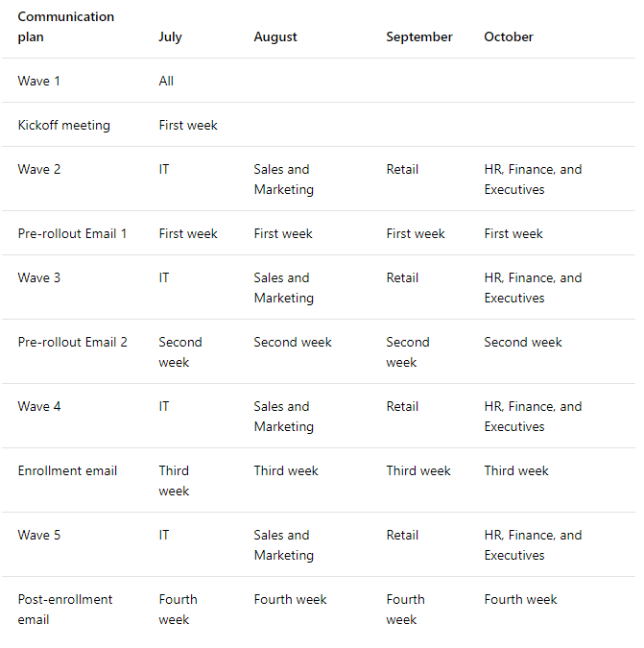Click 'Pre-rollout Email 2' row label
Viewport: 644px width, 648px height.
(x=72, y=342)
